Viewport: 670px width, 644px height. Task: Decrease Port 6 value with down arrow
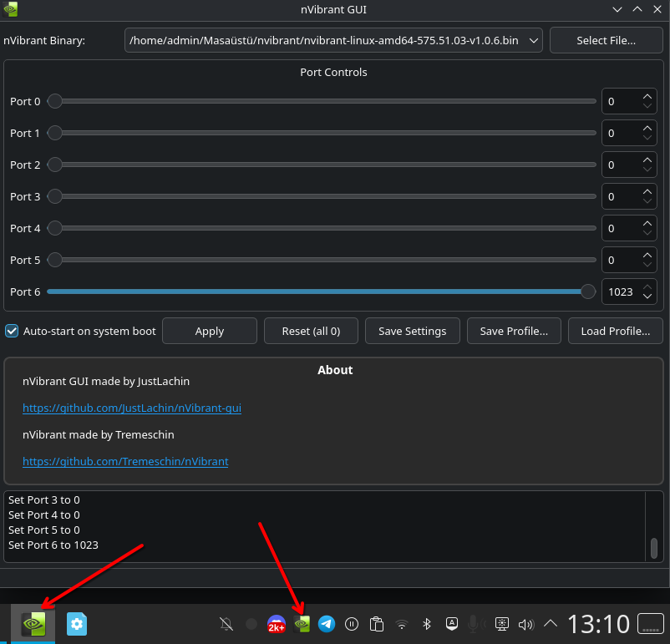(647, 297)
